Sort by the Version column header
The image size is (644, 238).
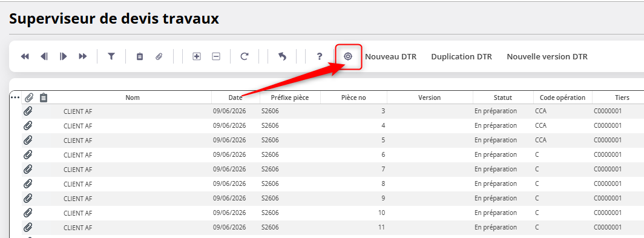(430, 98)
